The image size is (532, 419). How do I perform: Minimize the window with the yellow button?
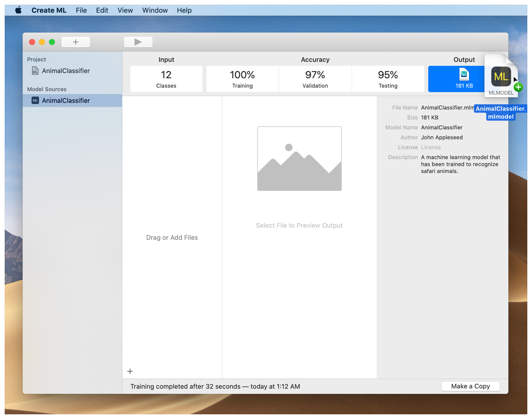42,42
